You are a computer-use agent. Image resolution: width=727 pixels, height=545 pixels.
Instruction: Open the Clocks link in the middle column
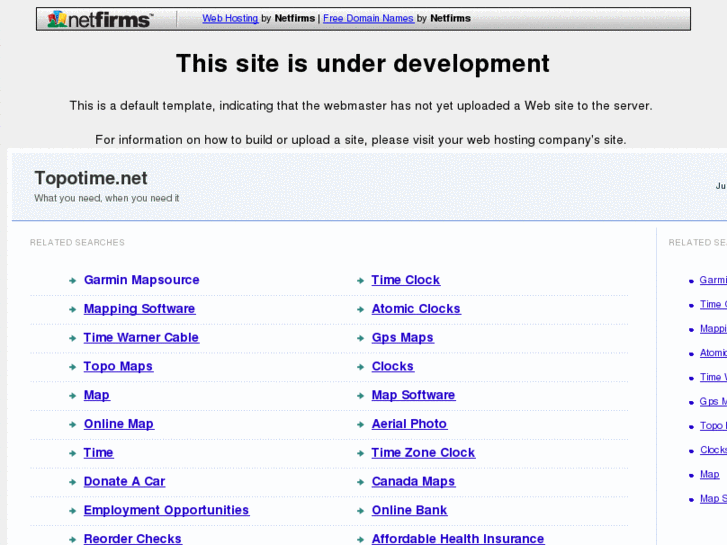(392, 366)
